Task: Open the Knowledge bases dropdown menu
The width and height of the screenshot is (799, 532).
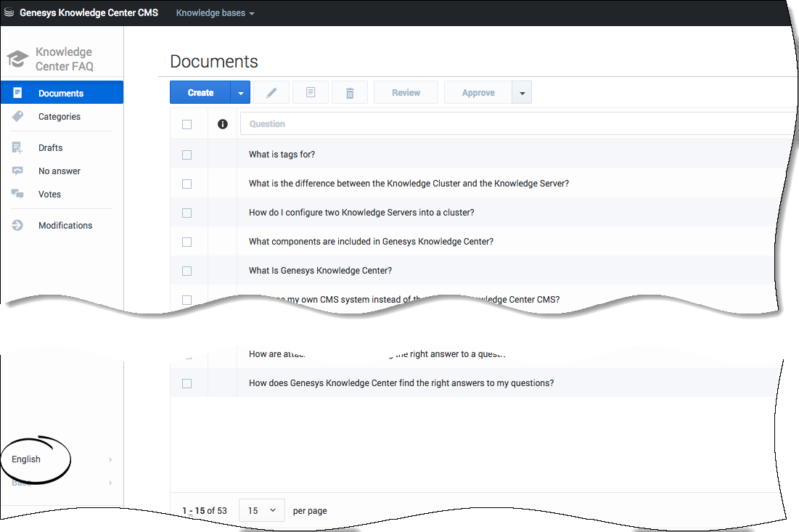Action: tap(215, 13)
